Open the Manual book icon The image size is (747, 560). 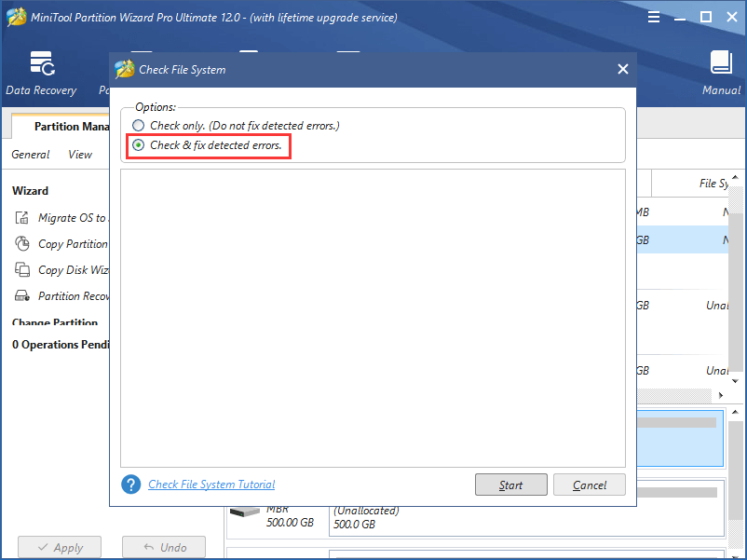point(721,62)
